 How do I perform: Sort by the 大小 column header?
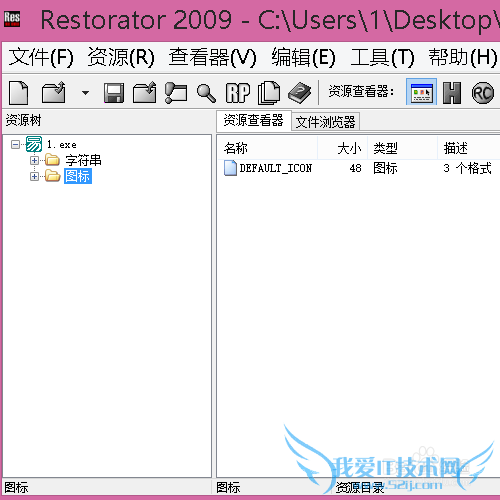(343, 148)
